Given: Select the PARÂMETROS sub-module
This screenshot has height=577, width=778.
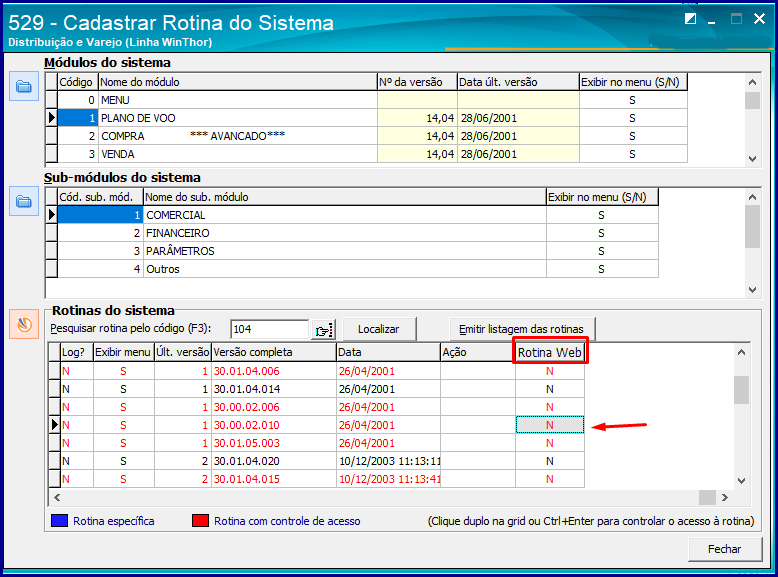Looking at the screenshot, I should point(352,251).
